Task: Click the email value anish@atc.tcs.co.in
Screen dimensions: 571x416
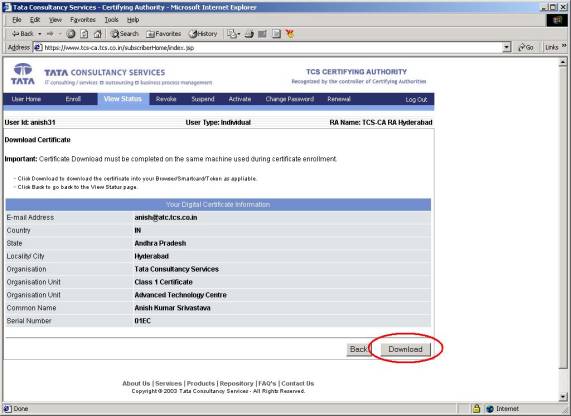Action: tap(166, 217)
